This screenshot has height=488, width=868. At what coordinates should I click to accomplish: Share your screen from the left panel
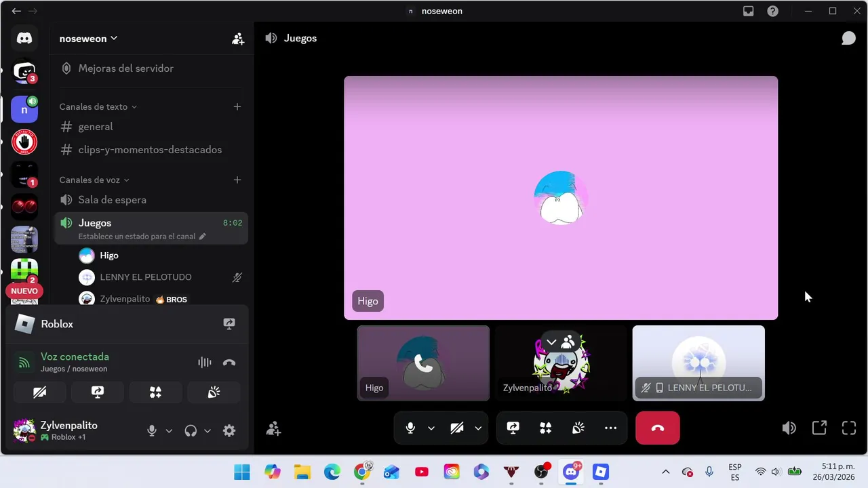[x=98, y=392]
